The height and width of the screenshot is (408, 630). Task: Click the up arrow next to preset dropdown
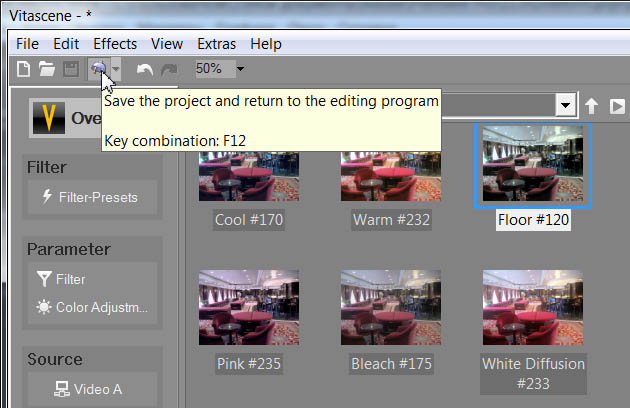[592, 105]
